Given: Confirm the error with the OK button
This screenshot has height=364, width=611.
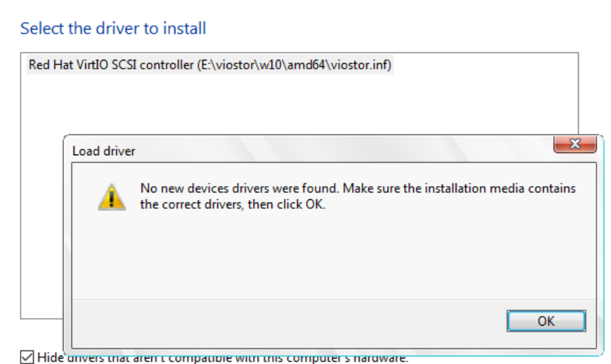Looking at the screenshot, I should [x=546, y=321].
